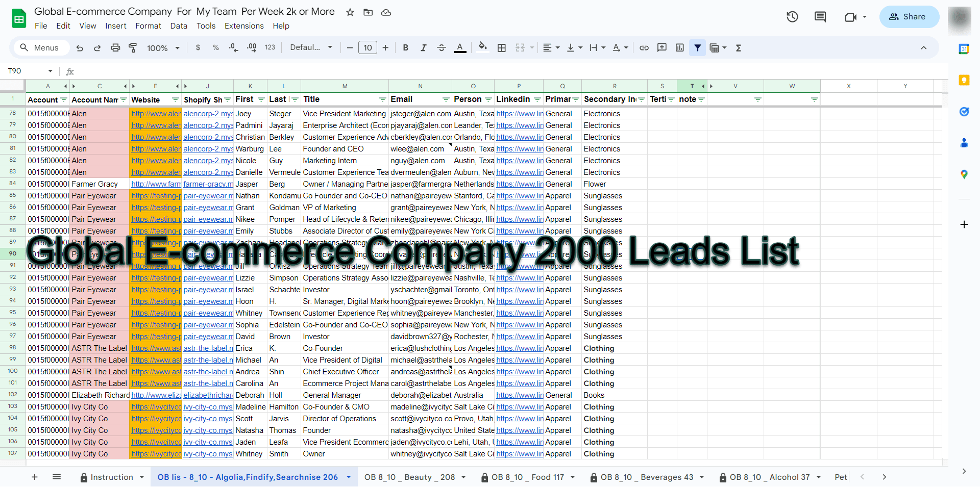Open the Borders tool
Viewport: 980px width, 487px height.
(x=502, y=48)
